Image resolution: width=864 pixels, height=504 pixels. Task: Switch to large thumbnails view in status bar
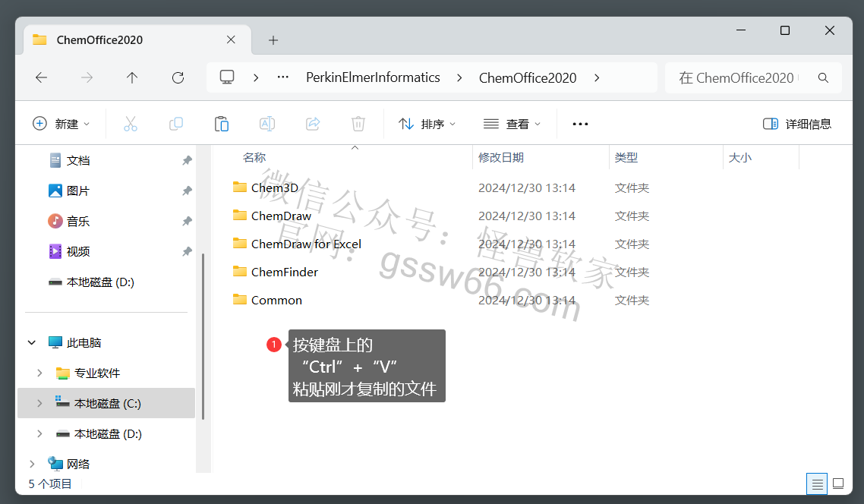pos(838,484)
